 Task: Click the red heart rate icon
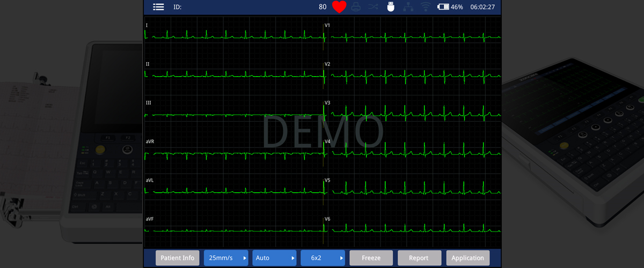point(339,7)
